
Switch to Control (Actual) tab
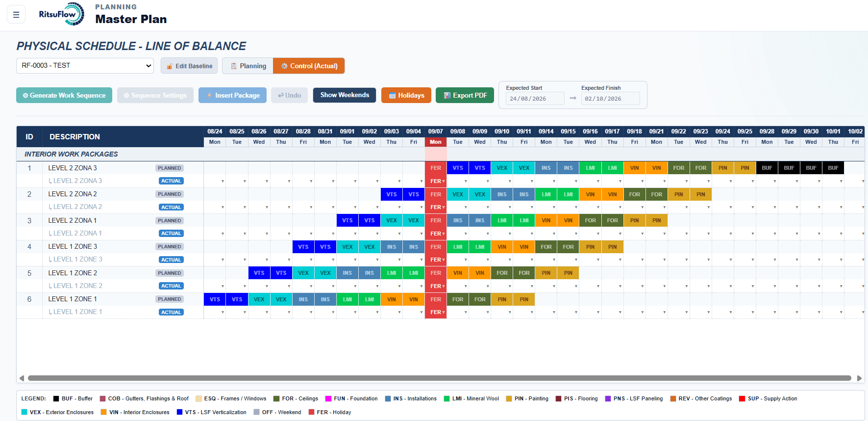point(309,66)
